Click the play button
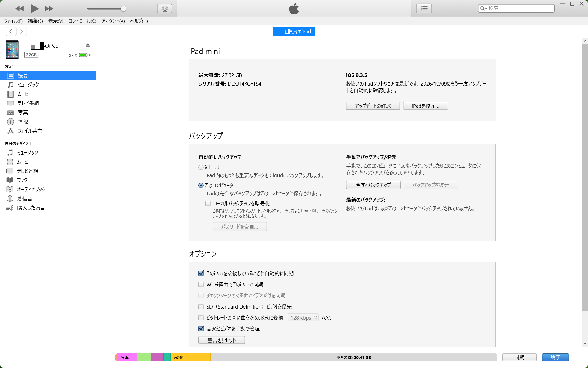Viewport: 588px width, 368px height. tap(35, 9)
